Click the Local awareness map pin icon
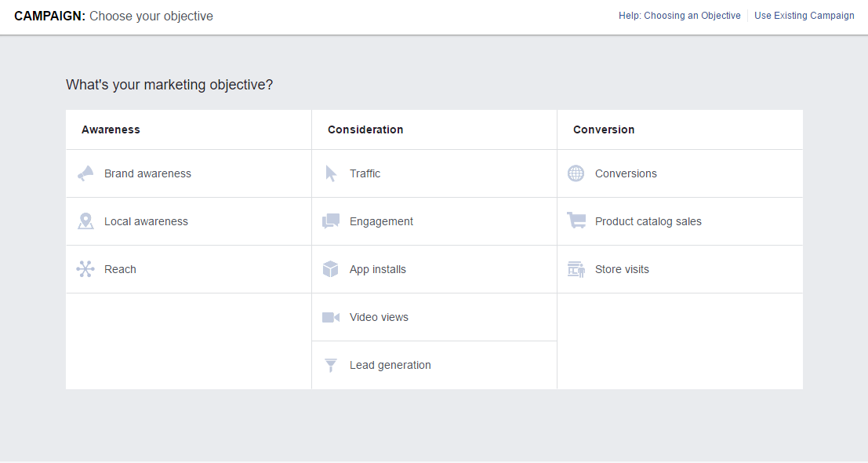This screenshot has width=868, height=463. click(85, 221)
